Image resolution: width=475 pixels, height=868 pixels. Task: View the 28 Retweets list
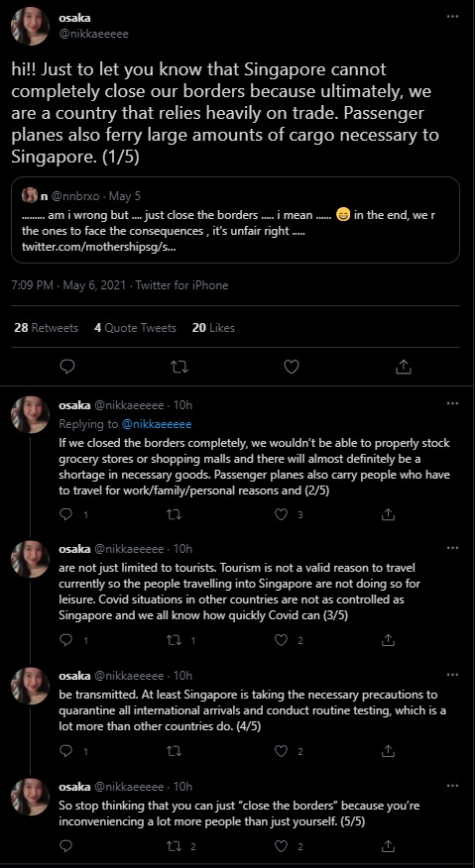pos(46,328)
